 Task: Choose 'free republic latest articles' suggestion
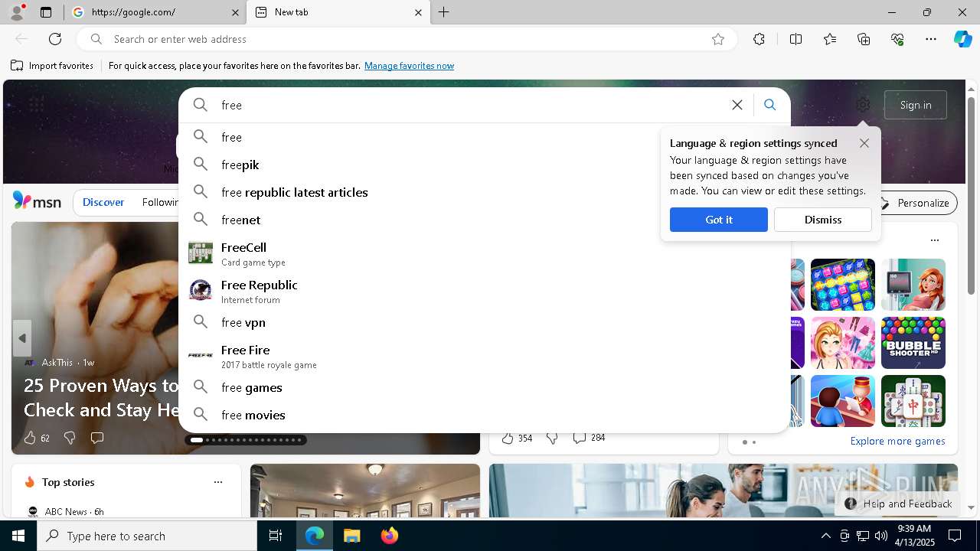point(484,192)
